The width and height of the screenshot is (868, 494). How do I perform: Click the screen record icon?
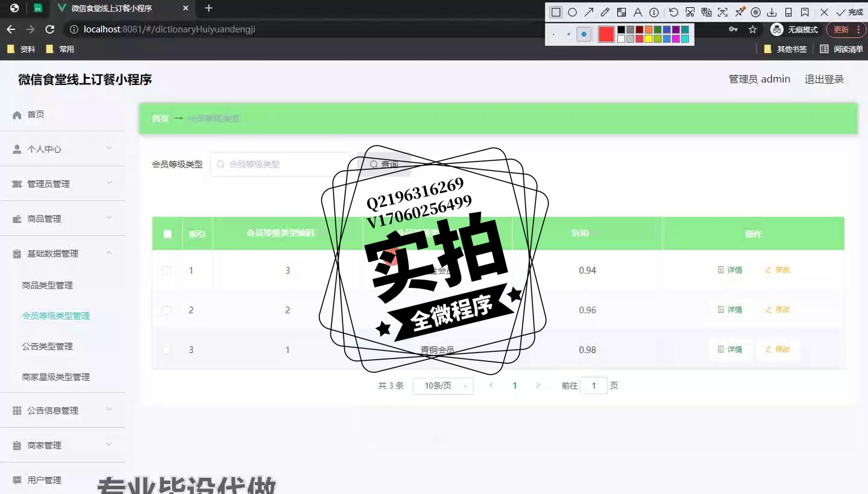click(x=755, y=12)
